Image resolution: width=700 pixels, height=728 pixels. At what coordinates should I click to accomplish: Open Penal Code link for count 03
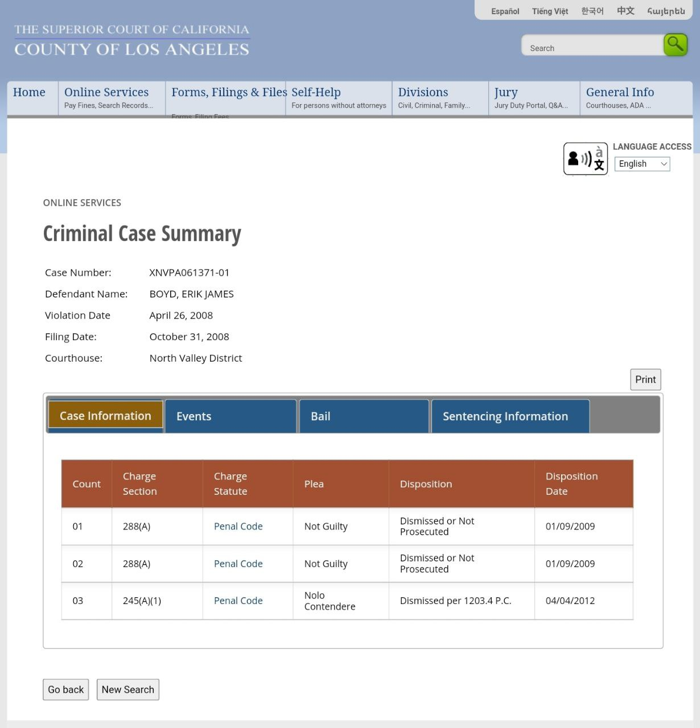pyautogui.click(x=238, y=601)
